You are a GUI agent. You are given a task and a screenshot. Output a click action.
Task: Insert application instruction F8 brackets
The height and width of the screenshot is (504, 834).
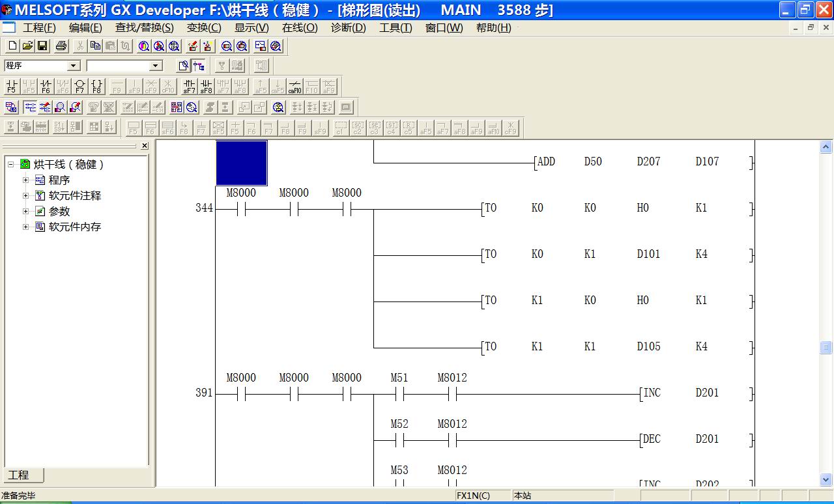96,87
